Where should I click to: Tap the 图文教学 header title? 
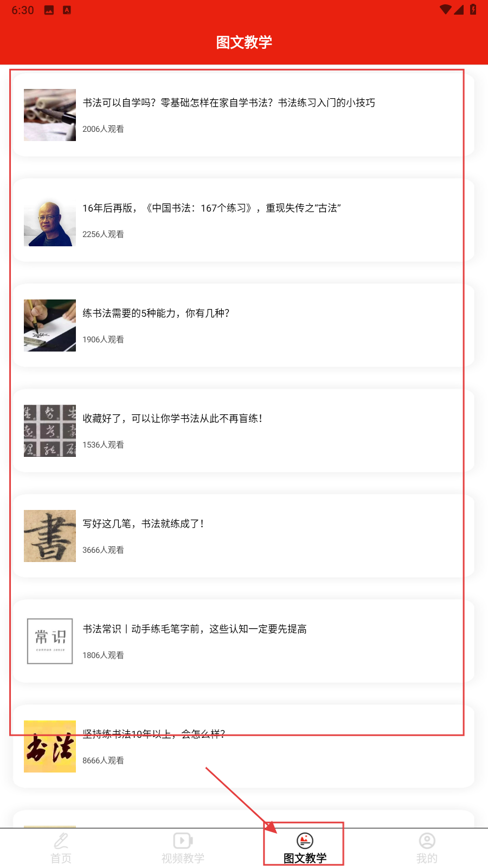point(244,42)
